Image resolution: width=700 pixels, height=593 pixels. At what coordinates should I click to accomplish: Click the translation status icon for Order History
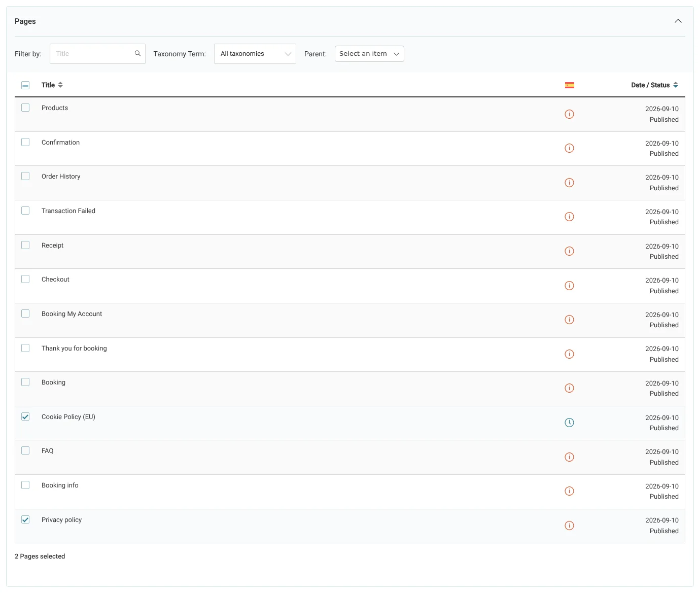click(x=570, y=183)
